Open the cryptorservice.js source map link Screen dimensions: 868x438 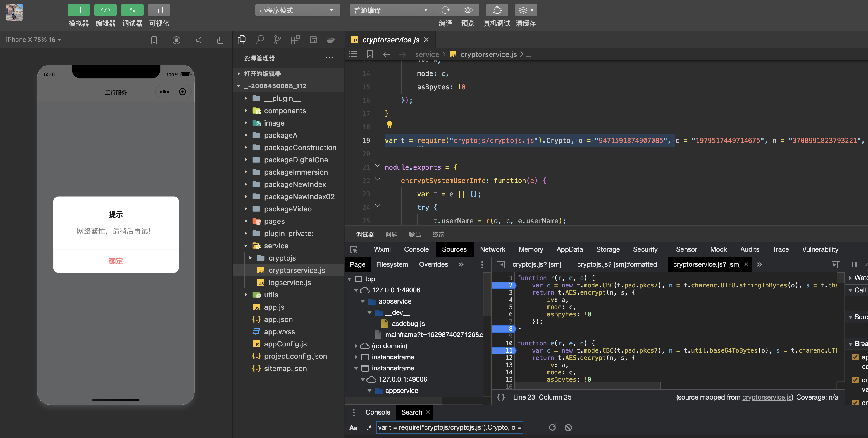pyautogui.click(x=766, y=397)
